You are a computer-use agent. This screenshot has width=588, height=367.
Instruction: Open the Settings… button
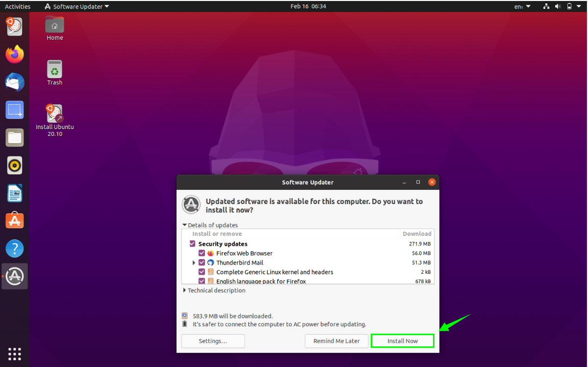click(213, 341)
